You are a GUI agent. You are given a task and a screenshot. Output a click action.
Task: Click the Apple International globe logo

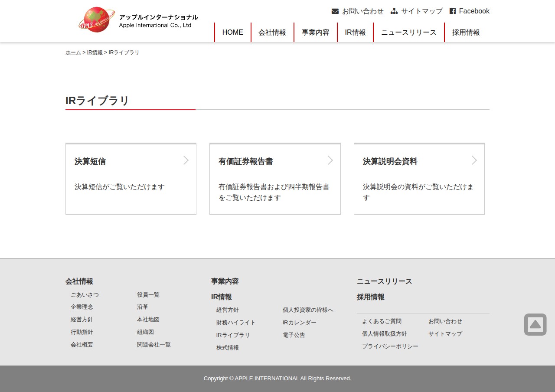(x=97, y=20)
